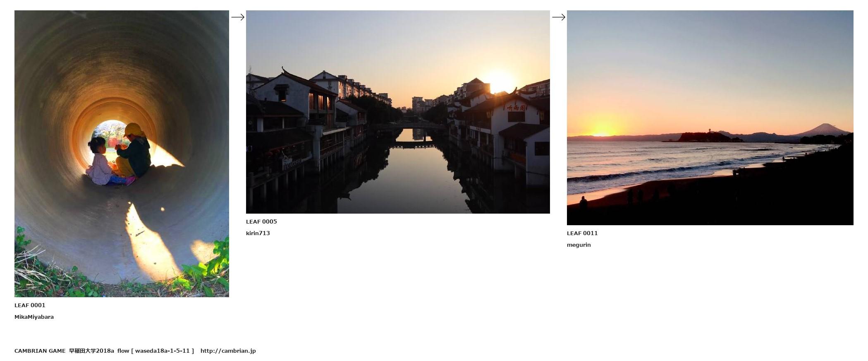Open the tunnel children photo
The width and height of the screenshot is (868, 361).
coord(122,154)
